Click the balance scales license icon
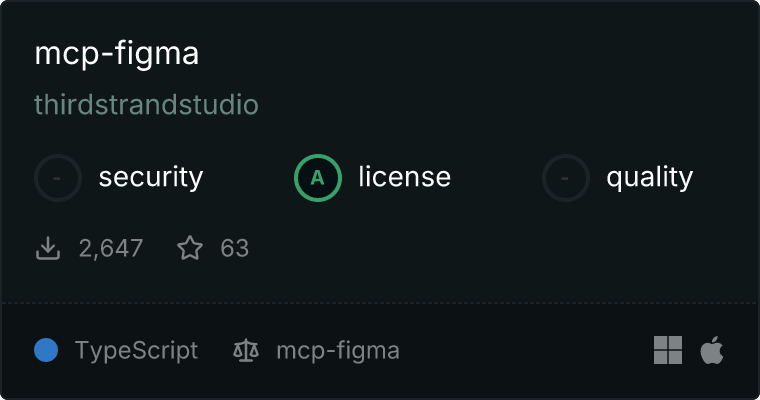The image size is (760, 400). coord(245,351)
